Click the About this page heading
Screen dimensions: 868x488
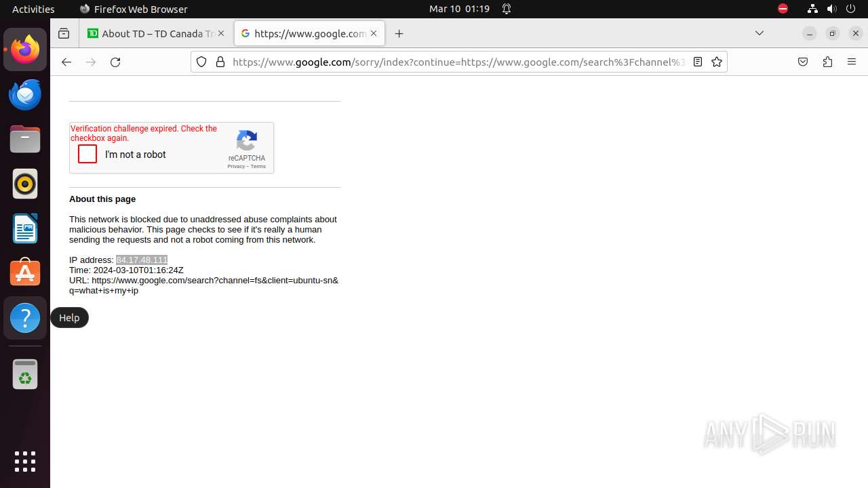click(x=102, y=199)
